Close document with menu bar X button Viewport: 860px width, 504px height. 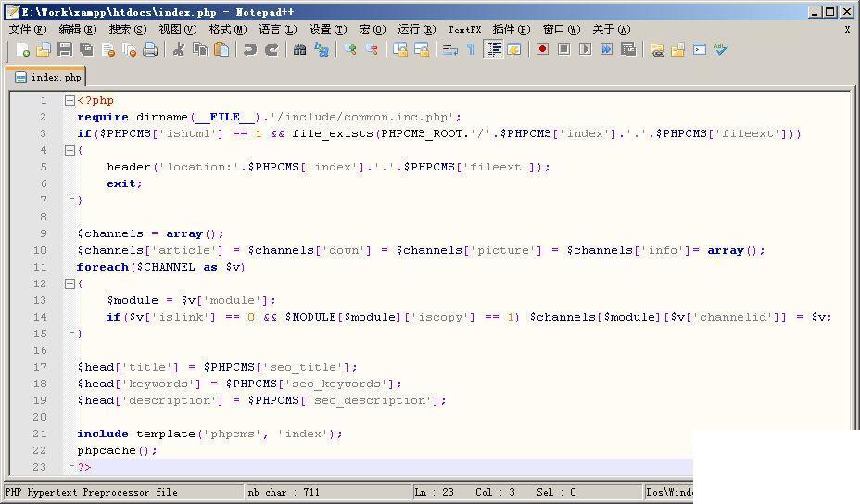[x=847, y=31]
